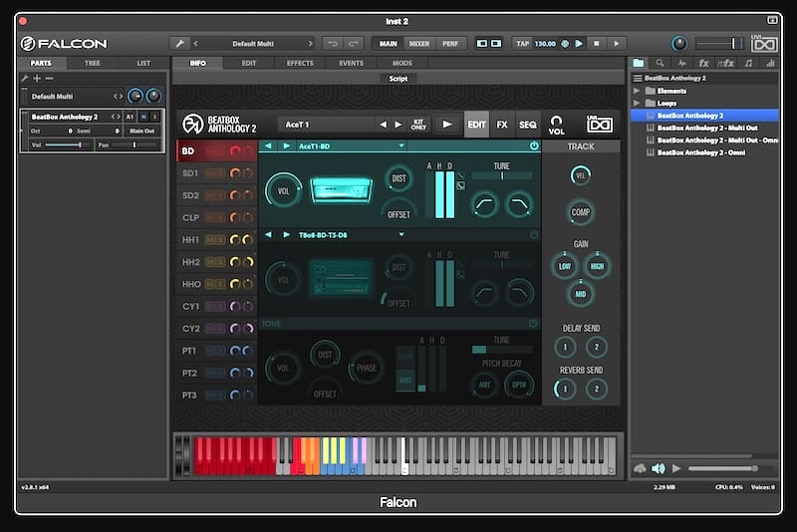Click the VEL knob in TRACK panel

coord(580,175)
